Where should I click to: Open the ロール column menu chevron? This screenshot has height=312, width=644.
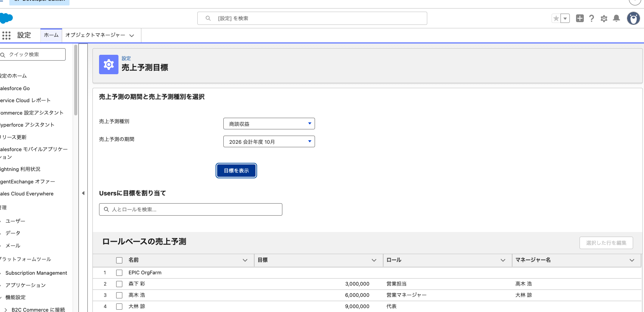(x=503, y=260)
